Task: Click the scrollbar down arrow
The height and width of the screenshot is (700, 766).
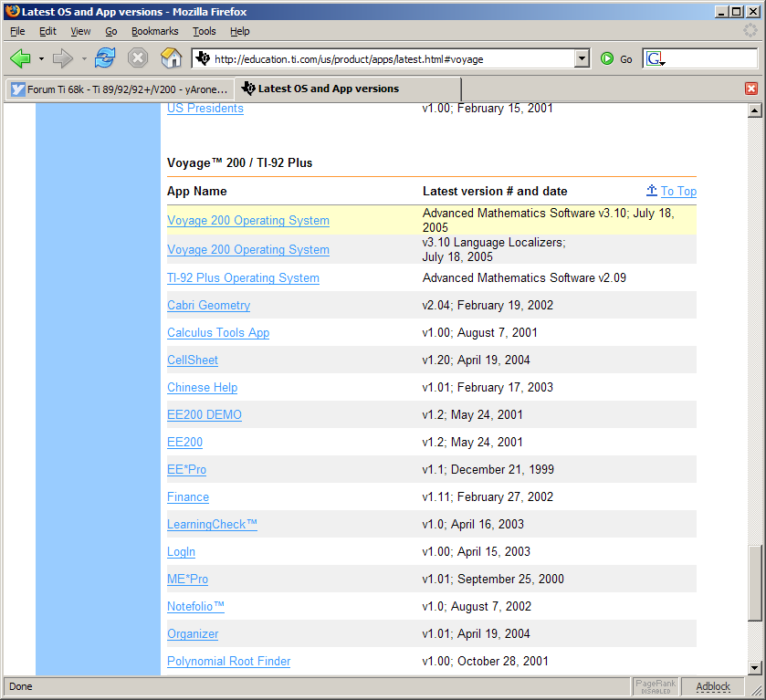Action: click(755, 668)
